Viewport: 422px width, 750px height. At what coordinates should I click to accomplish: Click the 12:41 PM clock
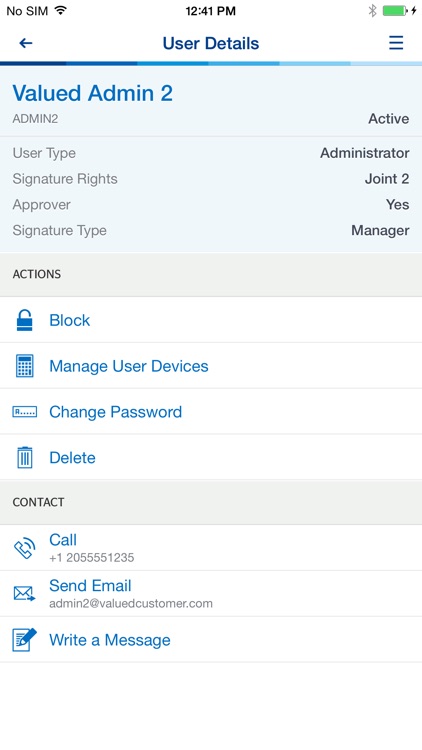pos(211,11)
